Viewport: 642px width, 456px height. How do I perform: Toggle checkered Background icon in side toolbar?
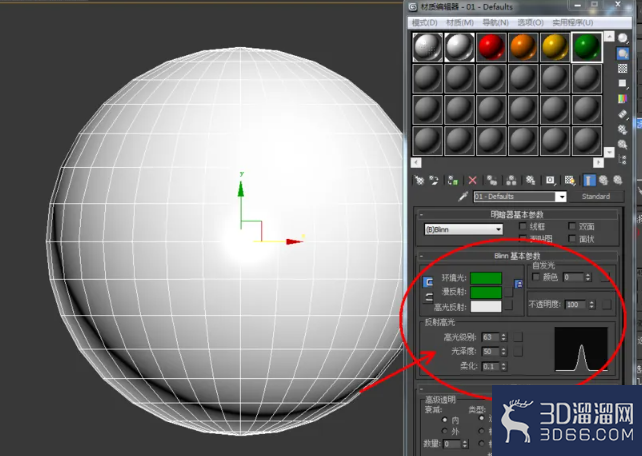(623, 68)
